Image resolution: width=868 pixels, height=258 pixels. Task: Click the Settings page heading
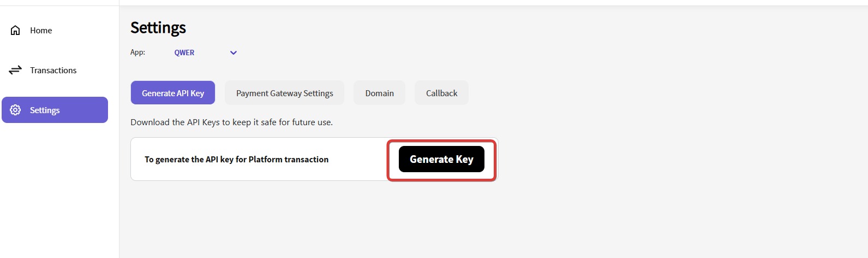pyautogui.click(x=158, y=28)
